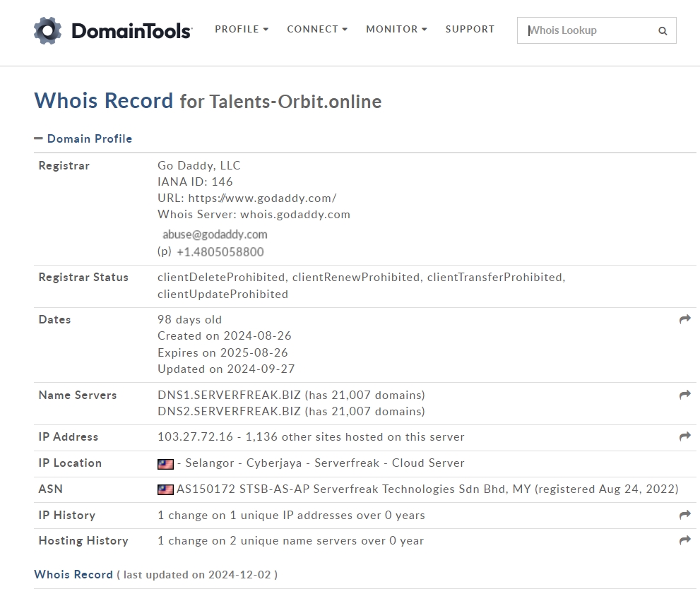Screen dimensions: 700x589
Task: Click the Whois Record heading at the bottom
Action: tap(73, 574)
